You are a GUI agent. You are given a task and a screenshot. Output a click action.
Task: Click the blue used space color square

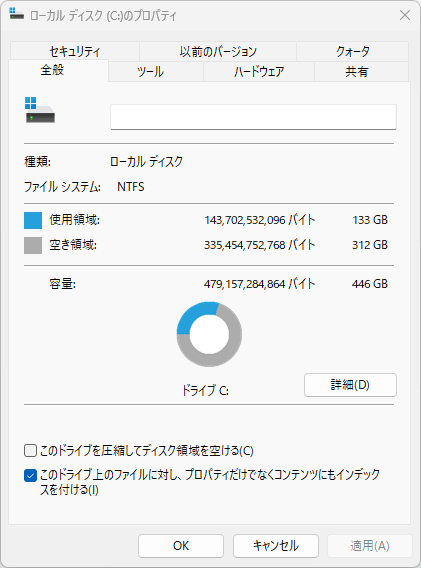coord(33,220)
